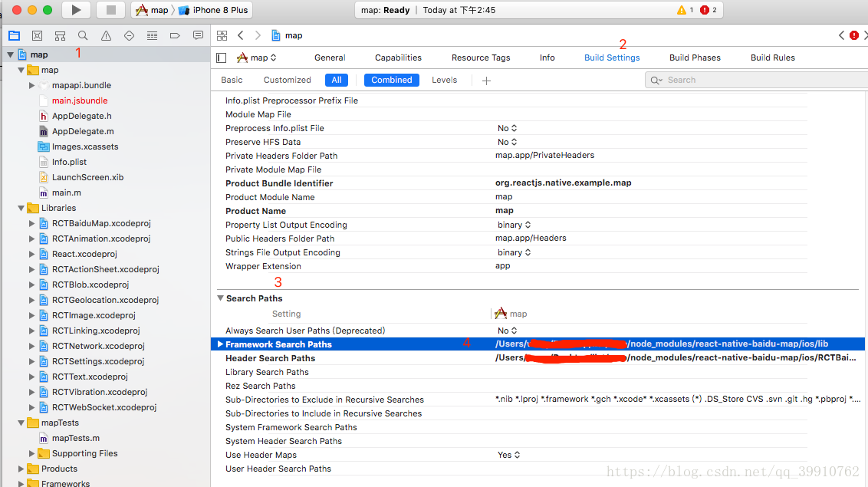Click the related items grid icon
The image size is (868, 487).
pyautogui.click(x=222, y=35)
